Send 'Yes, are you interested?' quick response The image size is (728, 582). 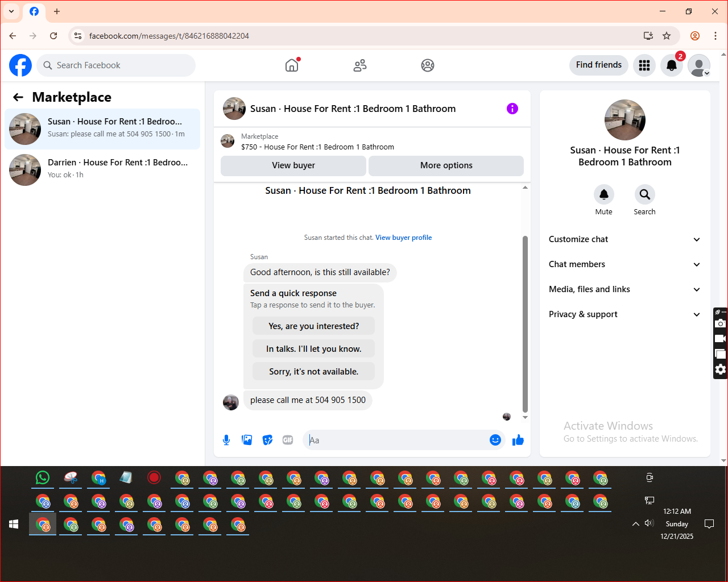(x=314, y=326)
